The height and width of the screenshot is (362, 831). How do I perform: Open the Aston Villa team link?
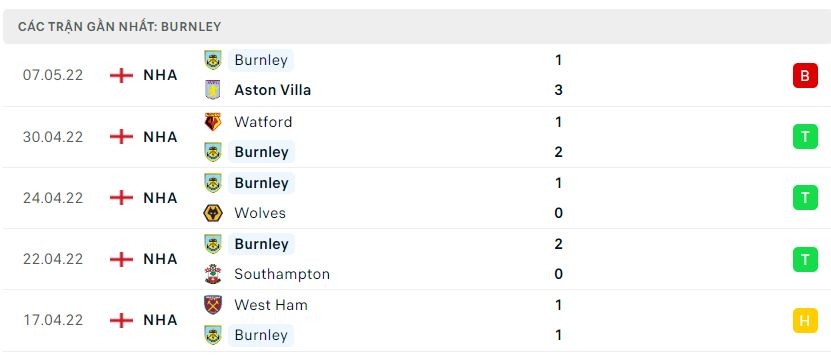[x=272, y=90]
